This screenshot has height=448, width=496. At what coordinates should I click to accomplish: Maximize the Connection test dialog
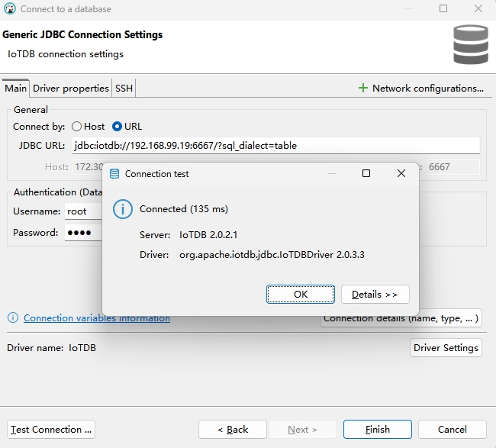(366, 174)
